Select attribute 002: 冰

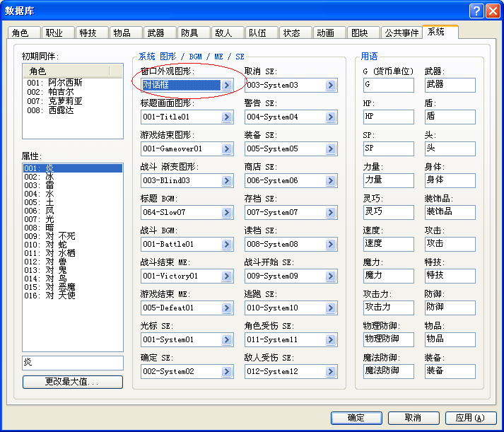click(x=73, y=177)
